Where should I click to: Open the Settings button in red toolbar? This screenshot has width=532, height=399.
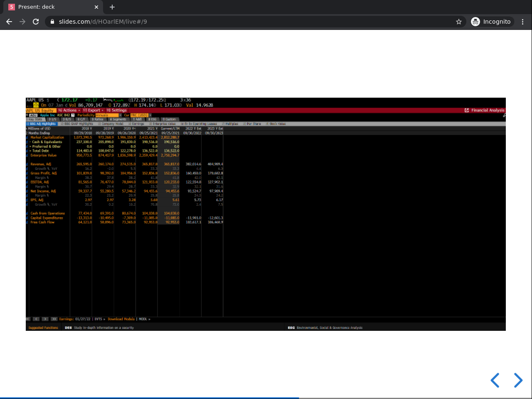pos(117,110)
